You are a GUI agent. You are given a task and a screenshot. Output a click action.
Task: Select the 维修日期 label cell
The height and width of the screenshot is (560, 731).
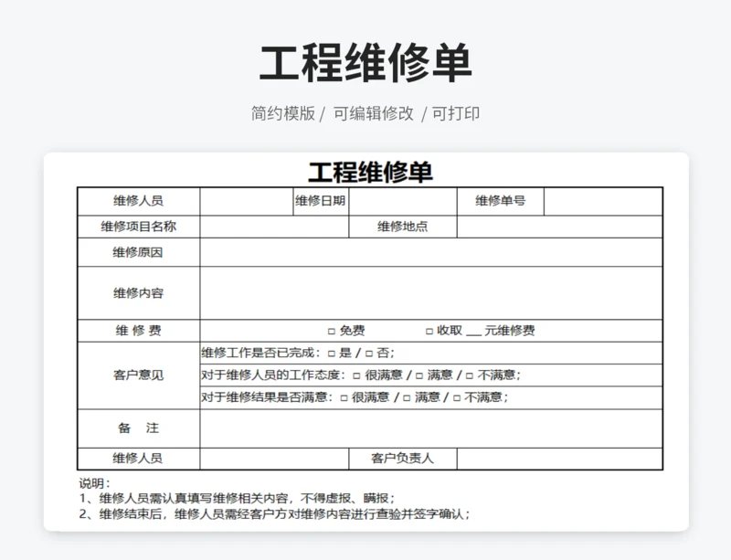[321, 201]
